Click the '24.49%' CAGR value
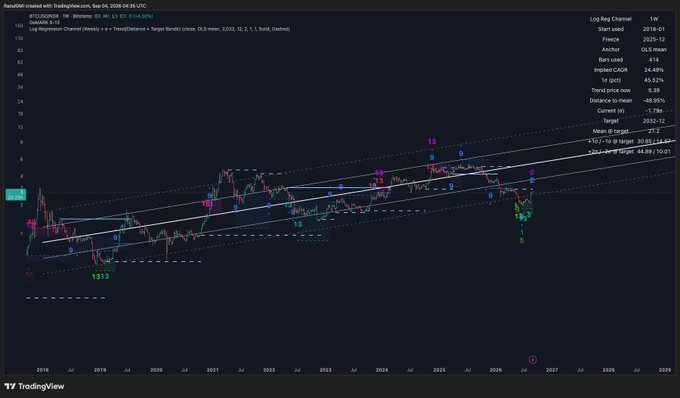Viewport: 680px width, 398px height. 654,70
